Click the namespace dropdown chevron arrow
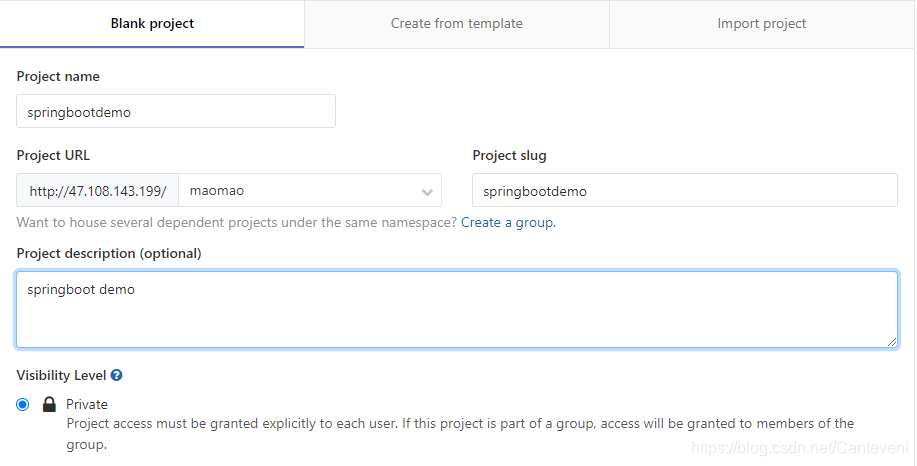The height and width of the screenshot is (466, 917). [427, 191]
